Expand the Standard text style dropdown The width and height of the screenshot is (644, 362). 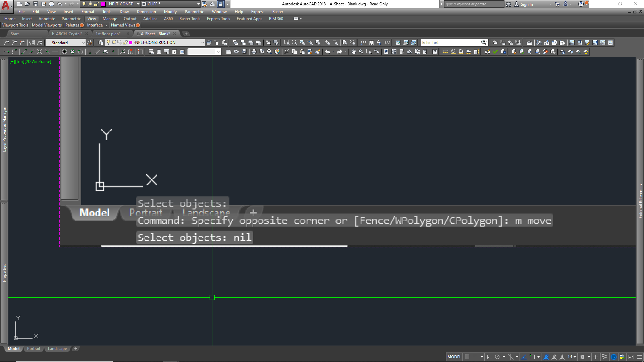click(x=83, y=43)
